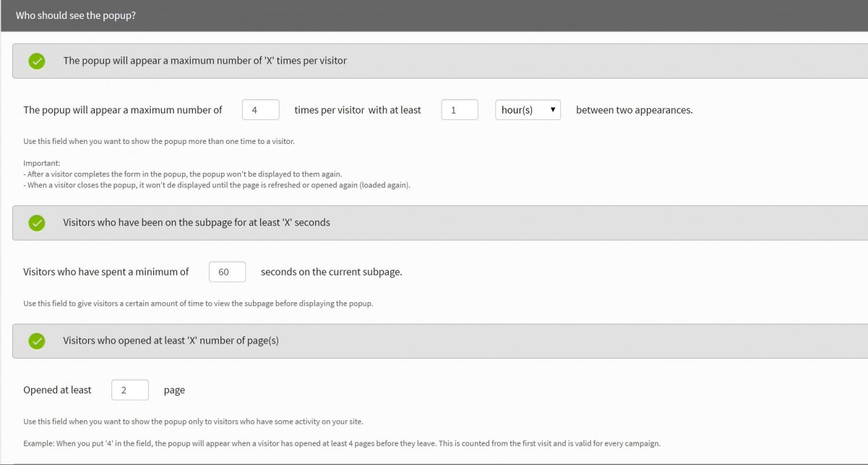Select the 60 seconds input field
The height and width of the screenshot is (465, 868).
pyautogui.click(x=227, y=271)
